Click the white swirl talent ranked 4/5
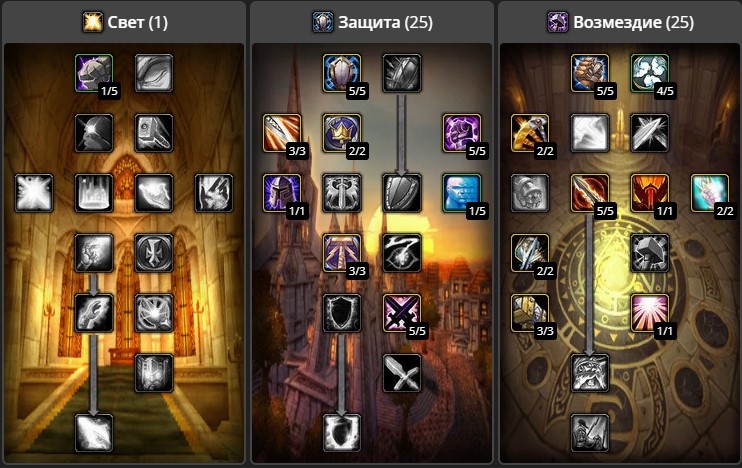The width and height of the screenshot is (742, 468). click(x=650, y=73)
